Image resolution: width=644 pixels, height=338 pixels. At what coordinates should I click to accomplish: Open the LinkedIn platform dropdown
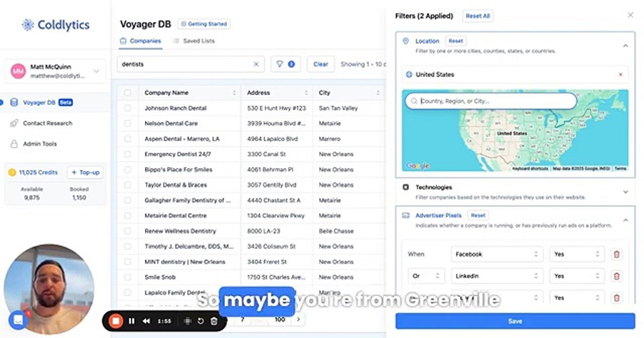(497, 276)
